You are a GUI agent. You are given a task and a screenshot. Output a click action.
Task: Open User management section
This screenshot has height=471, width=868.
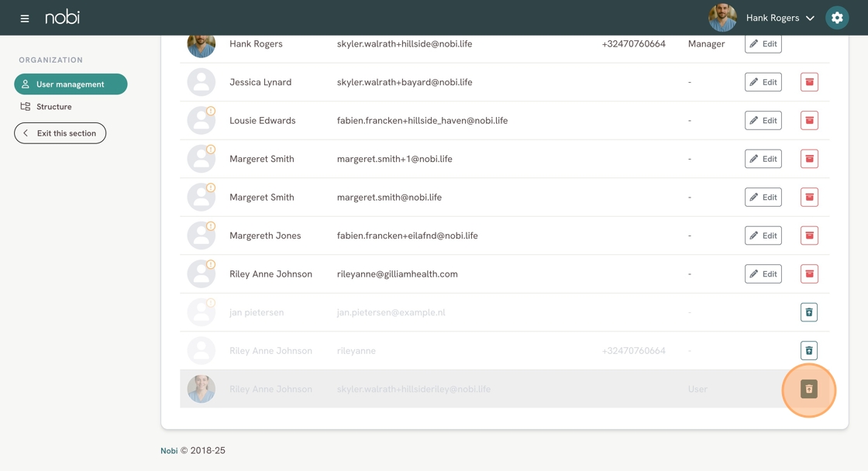point(71,84)
